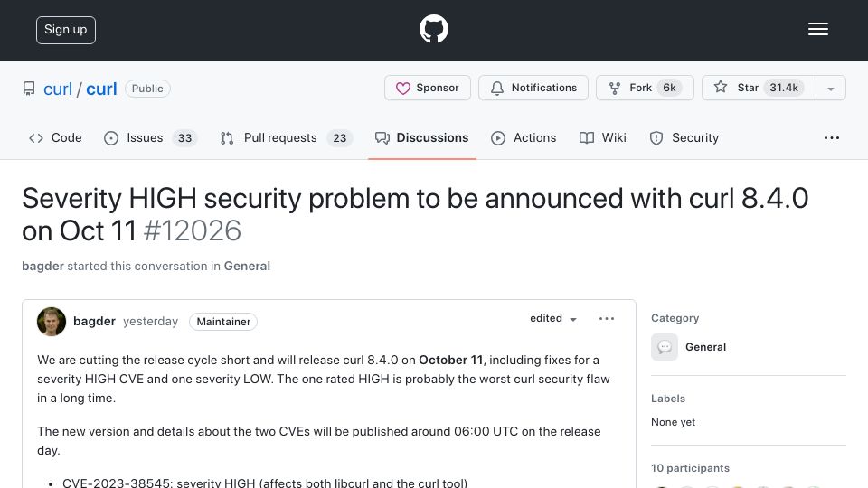Open bagder author name on the post
This screenshot has width=868, height=488.
(94, 322)
